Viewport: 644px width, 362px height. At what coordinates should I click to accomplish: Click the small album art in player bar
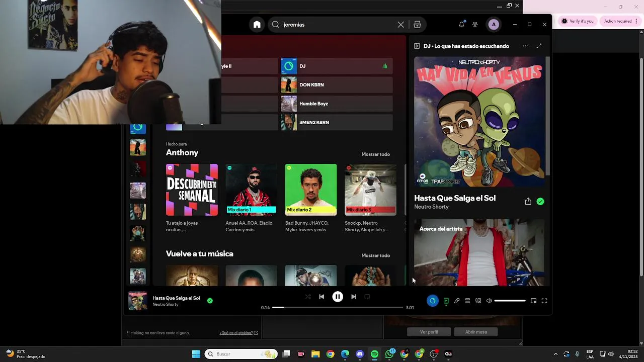click(138, 301)
